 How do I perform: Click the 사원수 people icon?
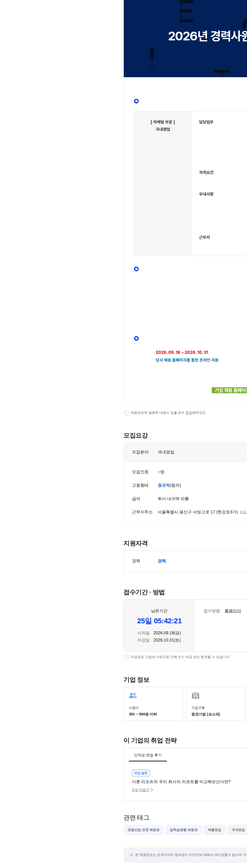point(133,695)
